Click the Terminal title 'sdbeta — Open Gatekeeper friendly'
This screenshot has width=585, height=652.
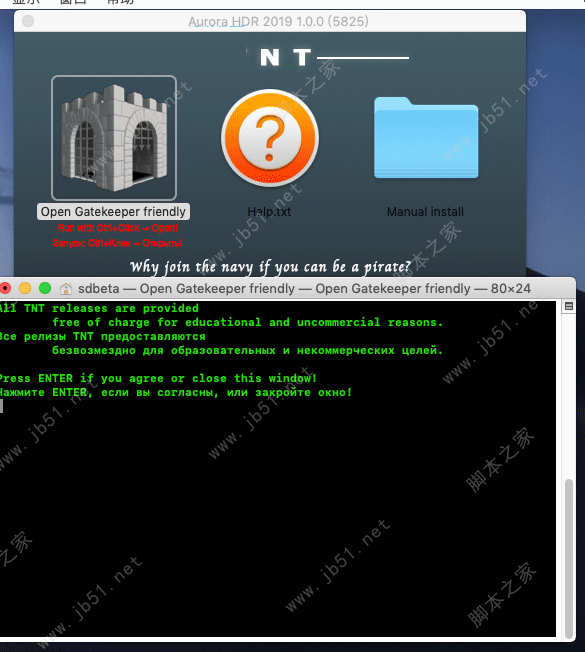point(304,289)
